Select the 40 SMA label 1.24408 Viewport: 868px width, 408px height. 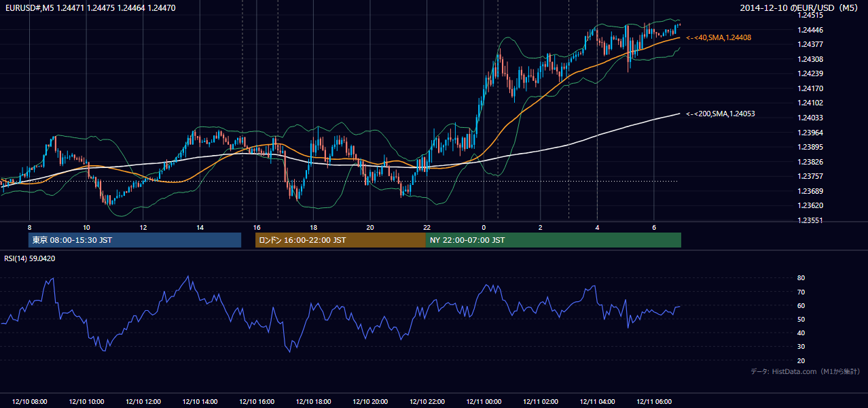coord(719,37)
